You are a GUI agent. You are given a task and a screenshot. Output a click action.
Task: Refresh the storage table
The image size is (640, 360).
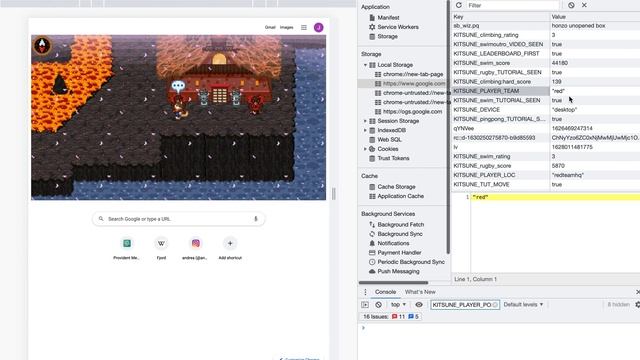[459, 5]
